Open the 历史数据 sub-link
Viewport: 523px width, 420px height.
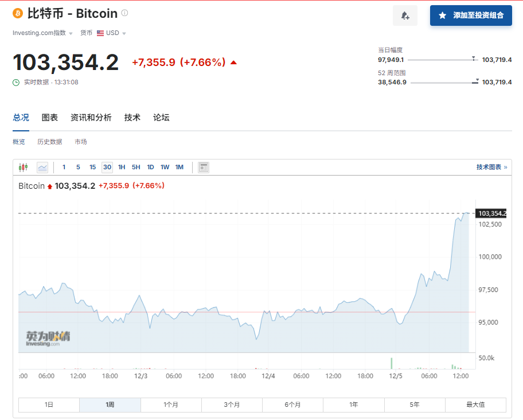click(x=50, y=142)
